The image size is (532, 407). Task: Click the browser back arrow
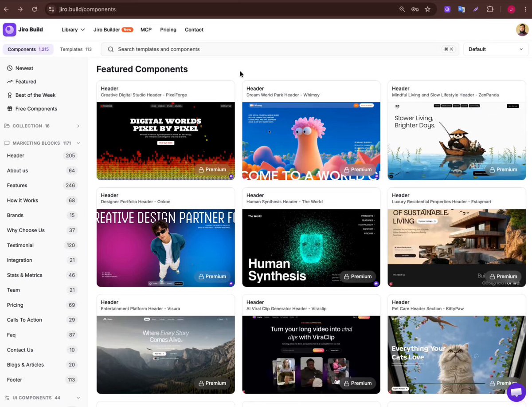coord(6,9)
